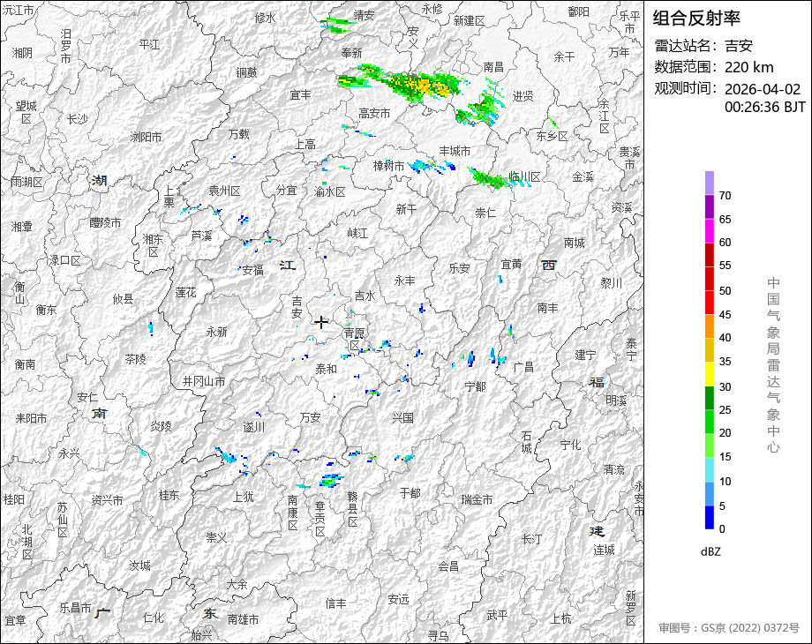
Task: Click the 高安市 map label
Action: [374, 114]
